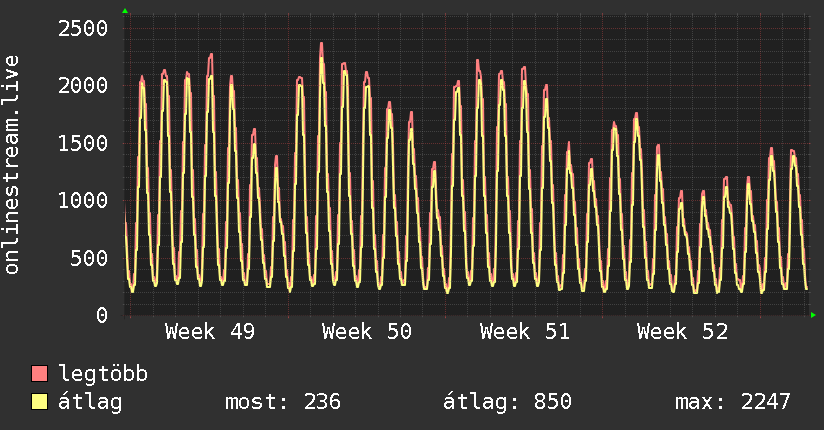This screenshot has width=824, height=430.
Task: Click the red legtöbb legend color swatch
Action: pos(40,374)
